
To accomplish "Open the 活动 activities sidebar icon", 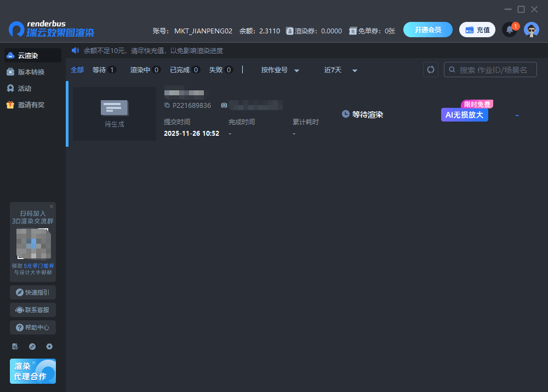I will click(x=23, y=88).
